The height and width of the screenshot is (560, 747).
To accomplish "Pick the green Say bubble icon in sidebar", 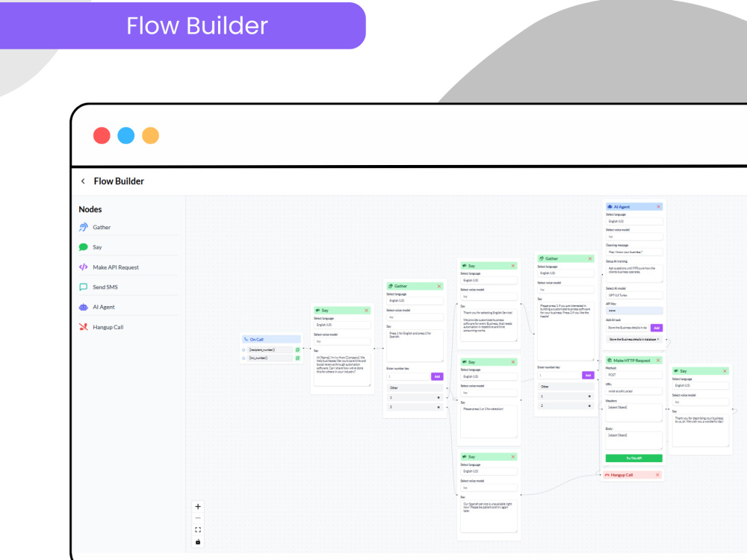I will pos(84,247).
